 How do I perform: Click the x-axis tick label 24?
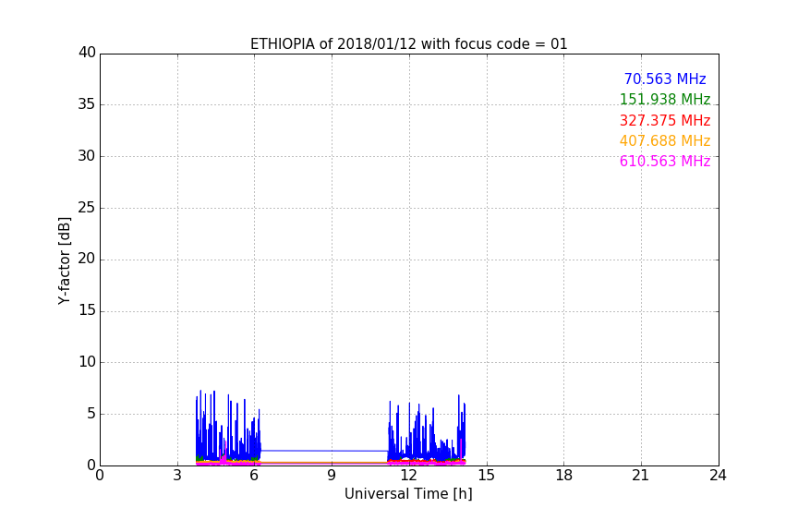[x=718, y=476]
